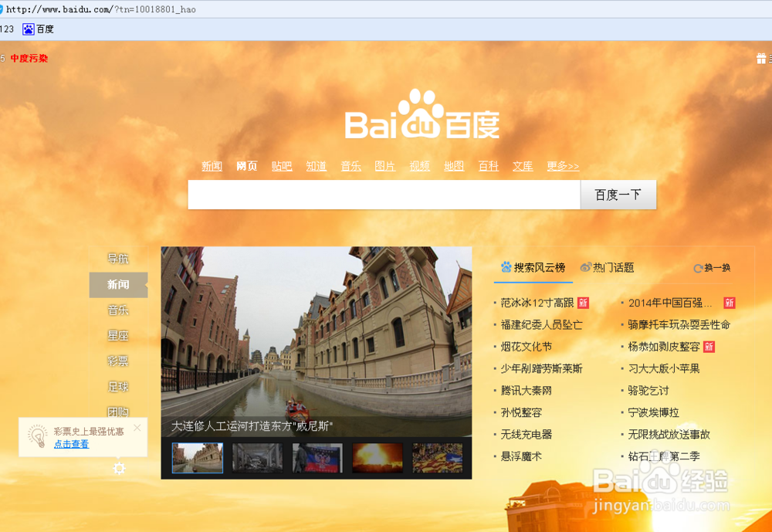
Task: Open the 视频 link
Action: 419,167
